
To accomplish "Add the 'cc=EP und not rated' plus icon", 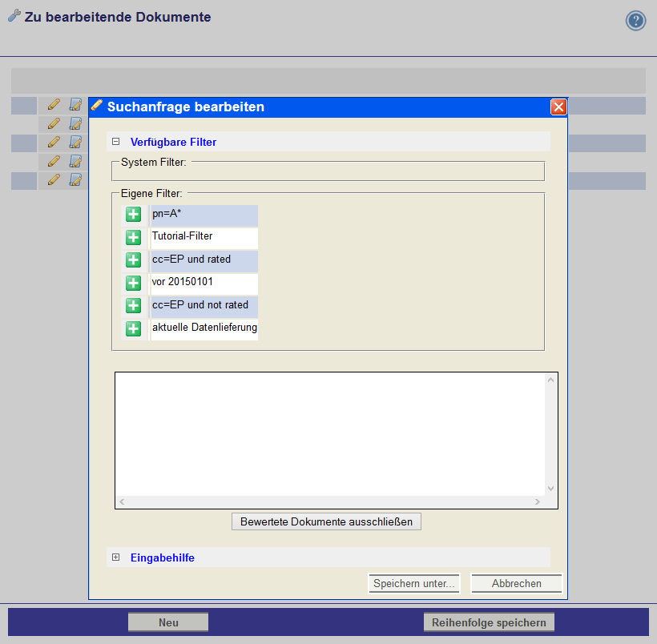I will pyautogui.click(x=133, y=306).
